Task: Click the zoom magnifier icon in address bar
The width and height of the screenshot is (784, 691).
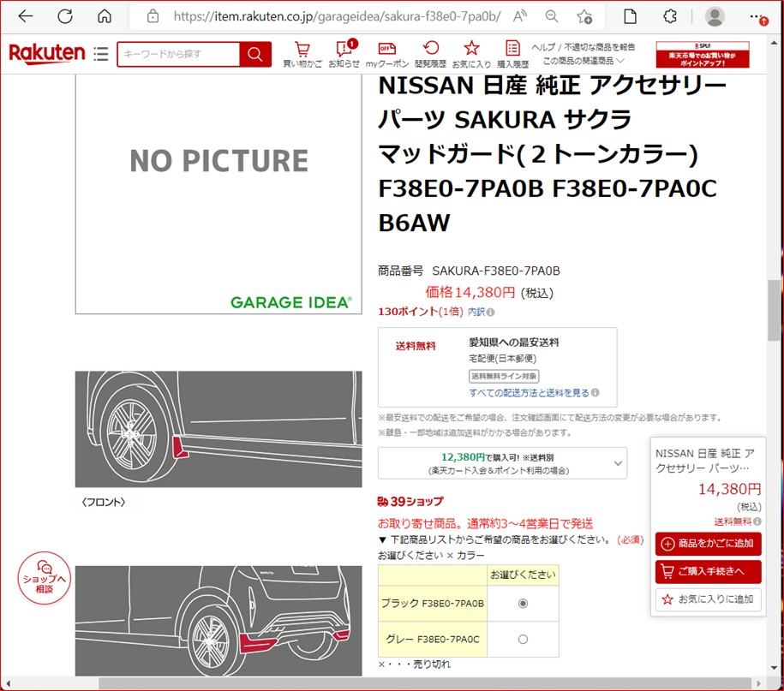Action: coord(552,16)
